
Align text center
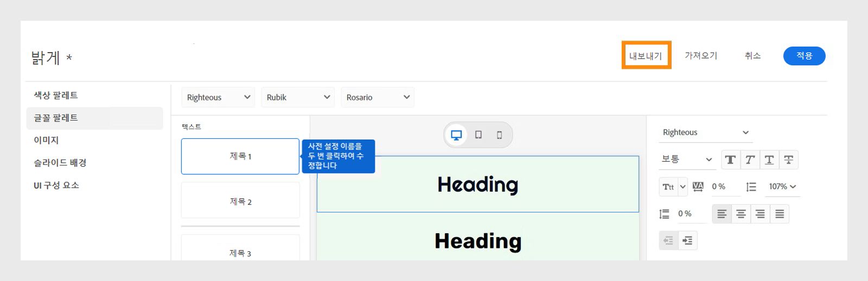[741, 214]
